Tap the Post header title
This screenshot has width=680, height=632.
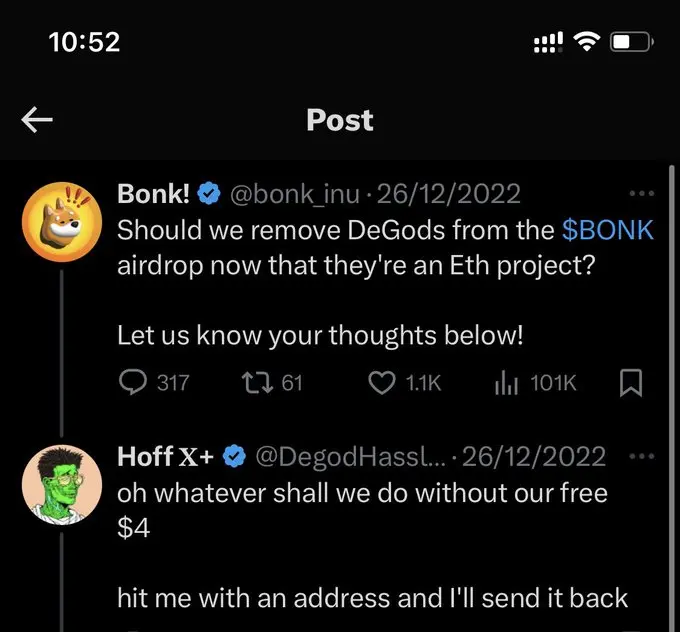pos(340,120)
